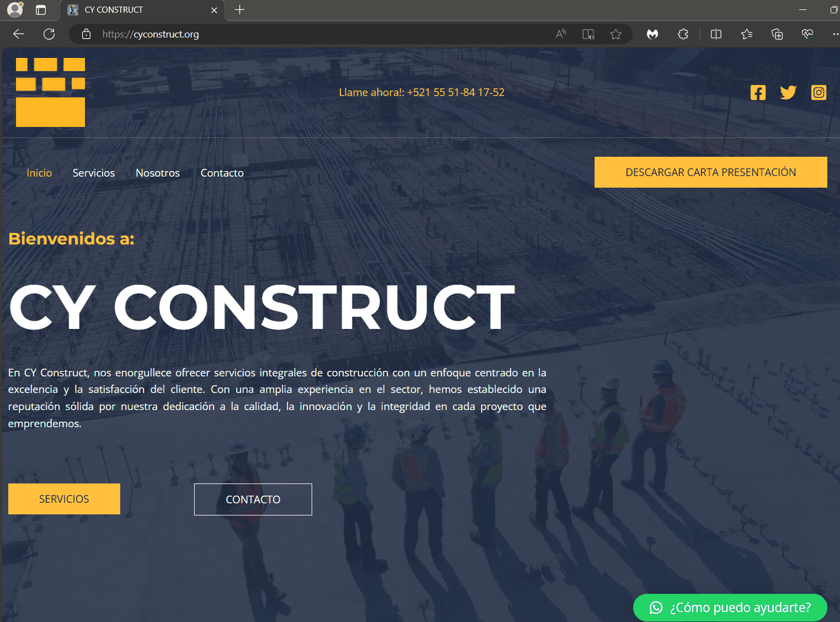
Task: Open the Collections icon
Action: tap(777, 34)
